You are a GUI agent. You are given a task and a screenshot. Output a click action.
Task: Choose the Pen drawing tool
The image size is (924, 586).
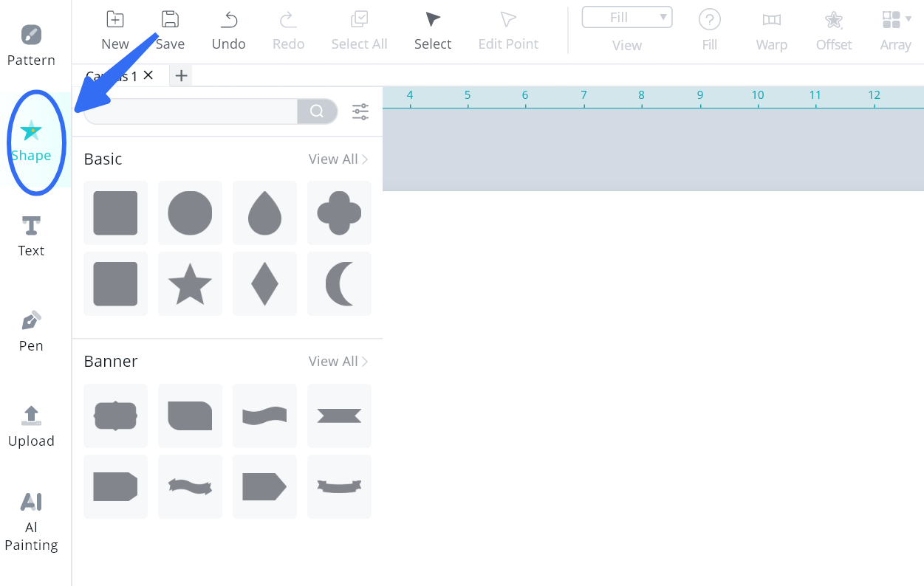pyautogui.click(x=31, y=331)
